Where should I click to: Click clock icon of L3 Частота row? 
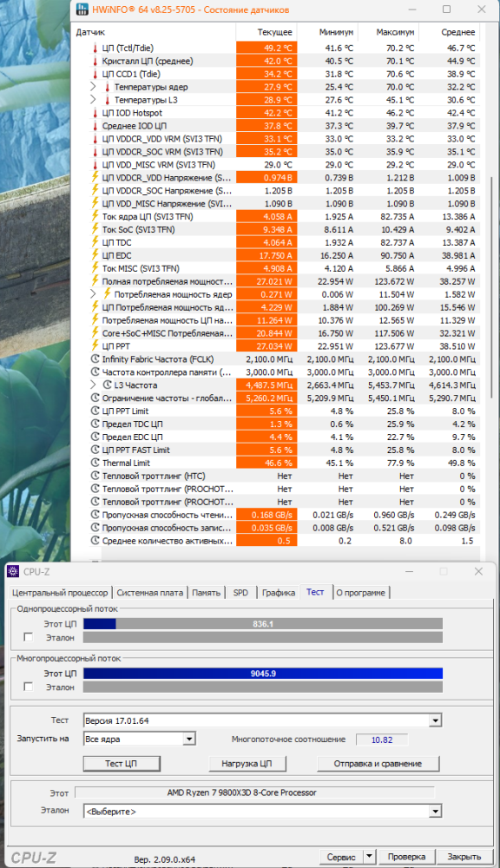click(x=108, y=385)
